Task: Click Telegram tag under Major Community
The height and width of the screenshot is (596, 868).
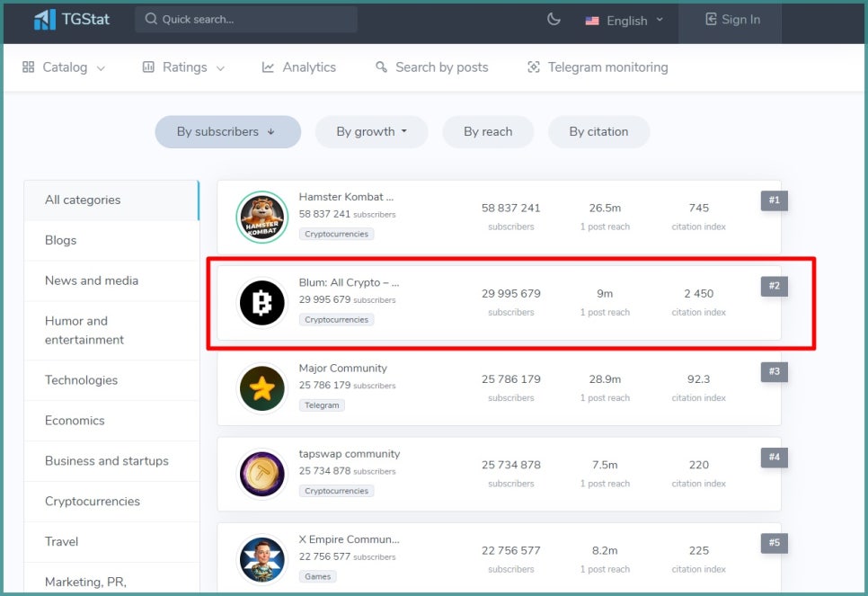Action: point(322,405)
